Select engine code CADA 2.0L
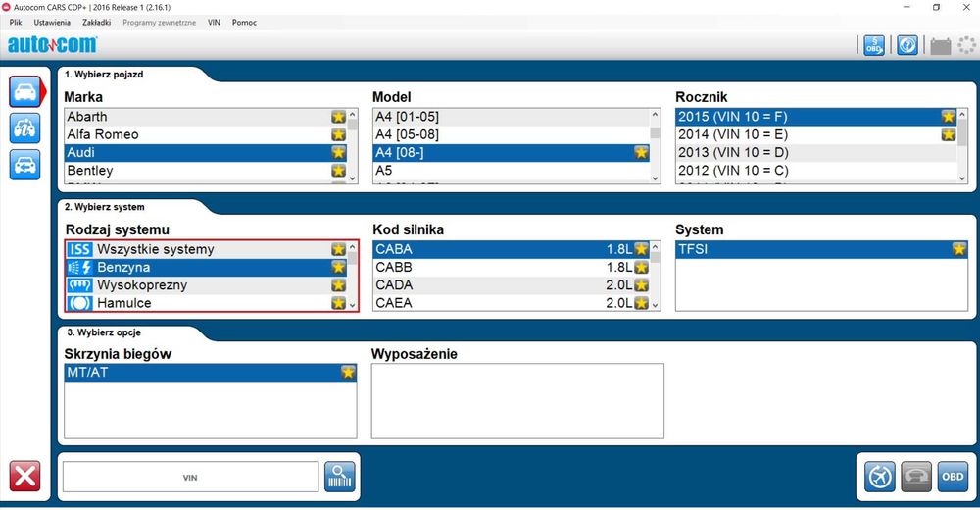This screenshot has width=980, height=510. (x=512, y=284)
